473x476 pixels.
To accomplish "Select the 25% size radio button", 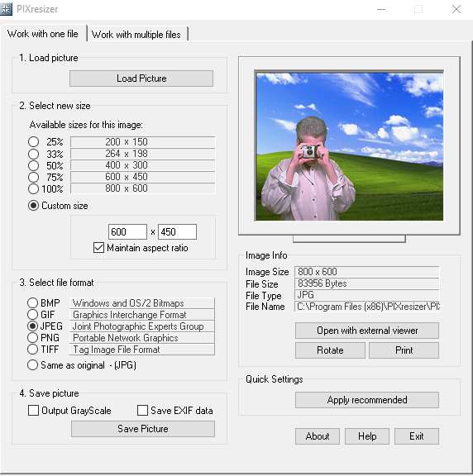I will pos(33,142).
